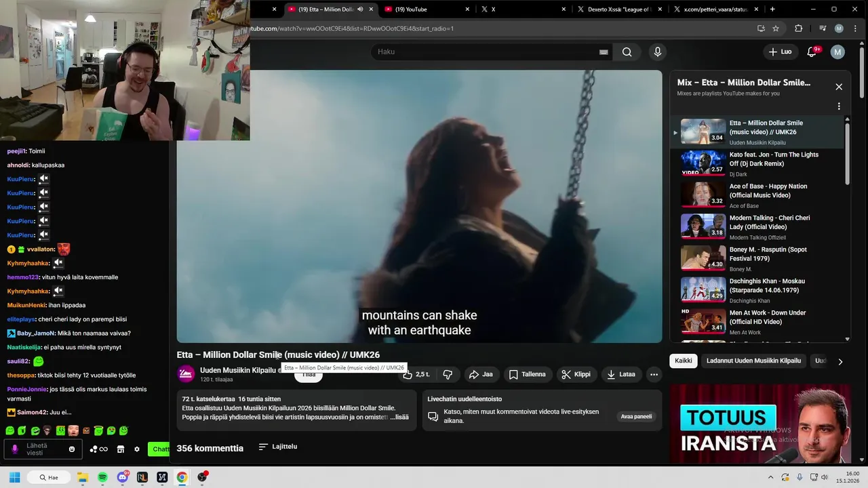The width and height of the screenshot is (868, 488).
Task: Open Windows Start menu
Action: [14, 477]
